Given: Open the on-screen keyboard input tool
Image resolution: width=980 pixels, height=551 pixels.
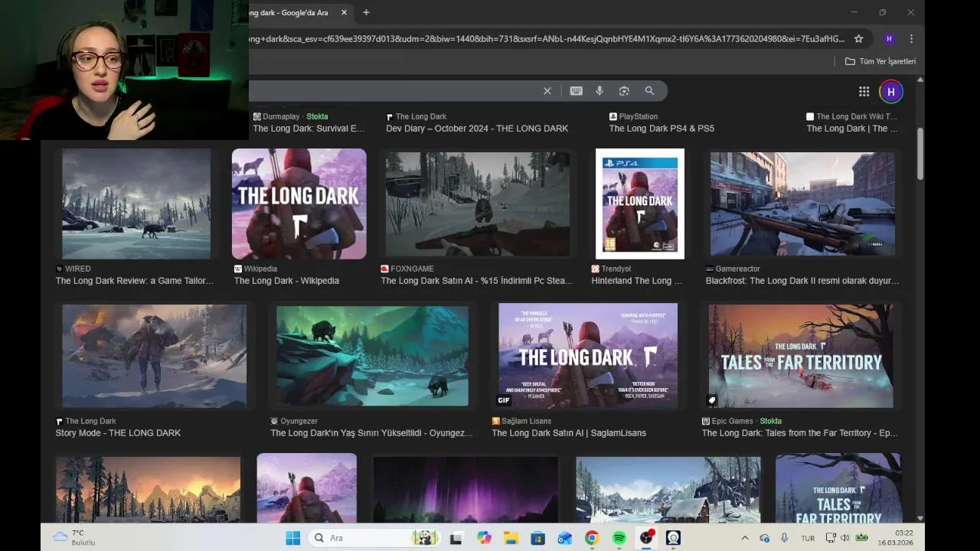Looking at the screenshot, I should (x=576, y=91).
